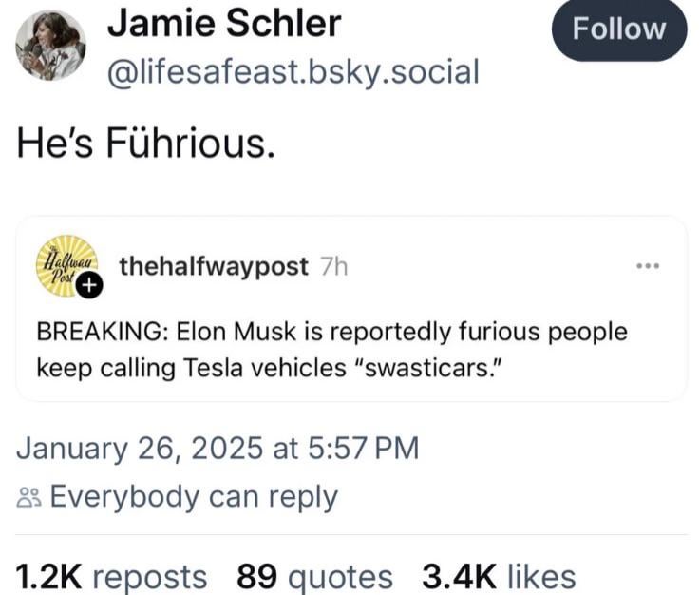Click the quoted post card header area

pos(350,266)
